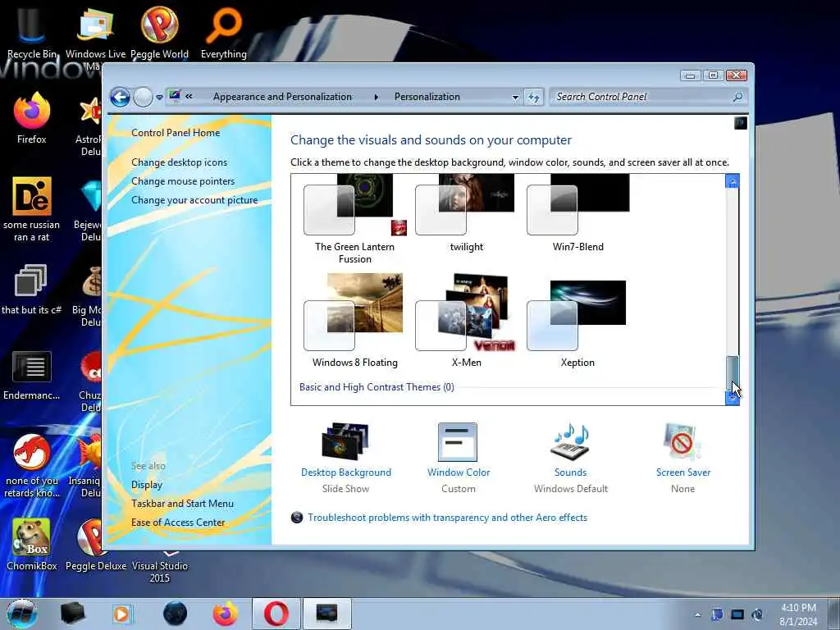This screenshot has height=630, width=840.
Task: Troubleshoot problems with transparency and Aero effects
Action: click(447, 518)
